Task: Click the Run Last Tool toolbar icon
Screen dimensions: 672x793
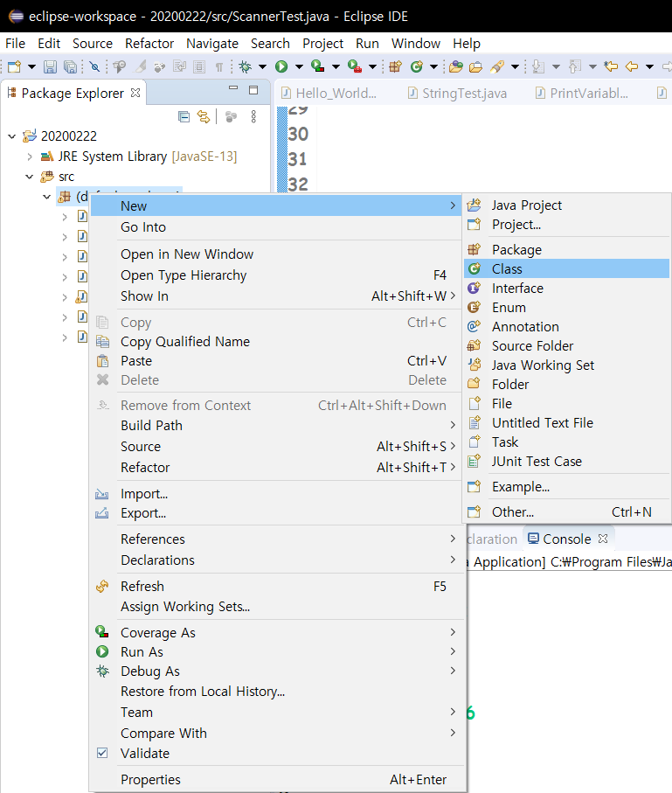Action: click(x=355, y=66)
